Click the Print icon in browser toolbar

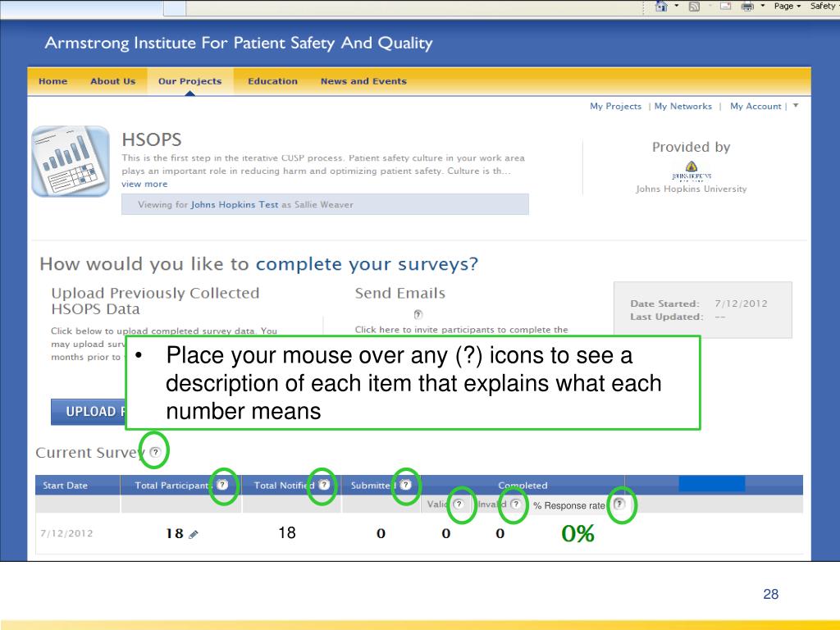point(747,7)
